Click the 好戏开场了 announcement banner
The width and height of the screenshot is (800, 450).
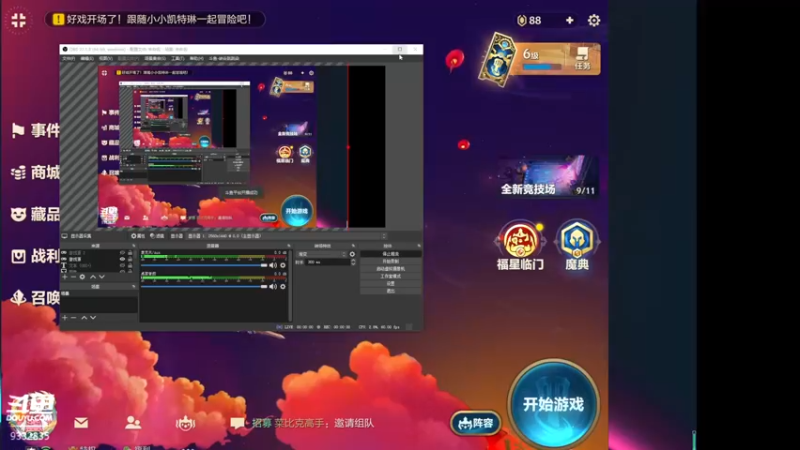pyautogui.click(x=155, y=19)
